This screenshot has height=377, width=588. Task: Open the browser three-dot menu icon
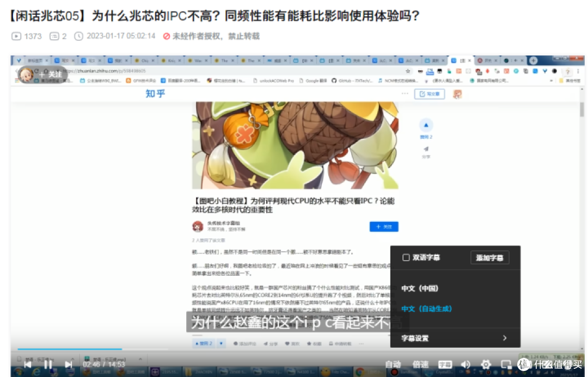click(578, 71)
